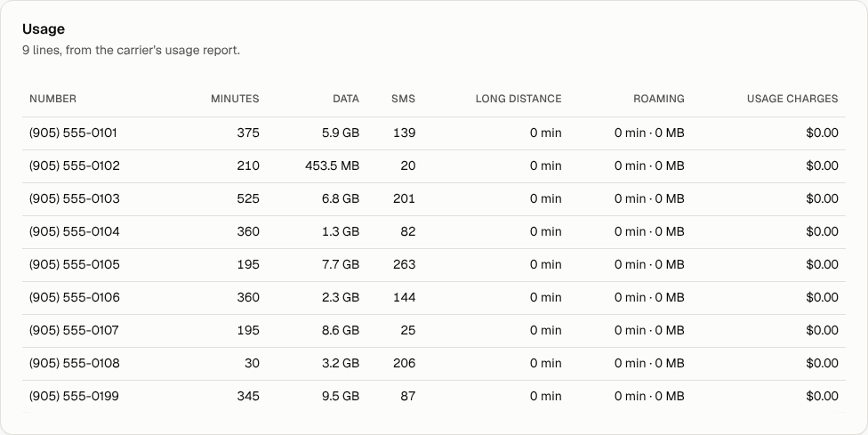The width and height of the screenshot is (868, 435).
Task: Select the (905) 555-0106 row
Action: tap(434, 298)
